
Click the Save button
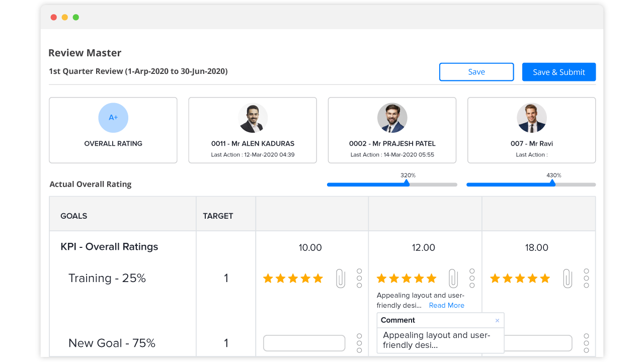pyautogui.click(x=476, y=72)
